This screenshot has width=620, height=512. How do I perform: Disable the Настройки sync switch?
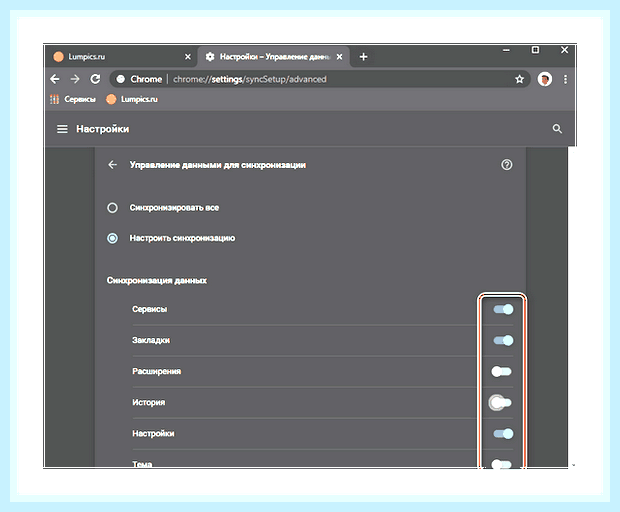tap(503, 434)
